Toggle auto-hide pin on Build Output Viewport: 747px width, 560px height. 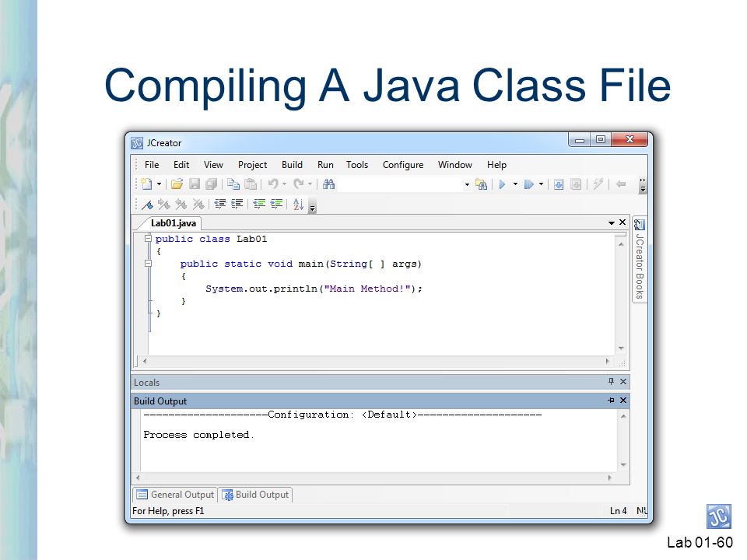[612, 401]
